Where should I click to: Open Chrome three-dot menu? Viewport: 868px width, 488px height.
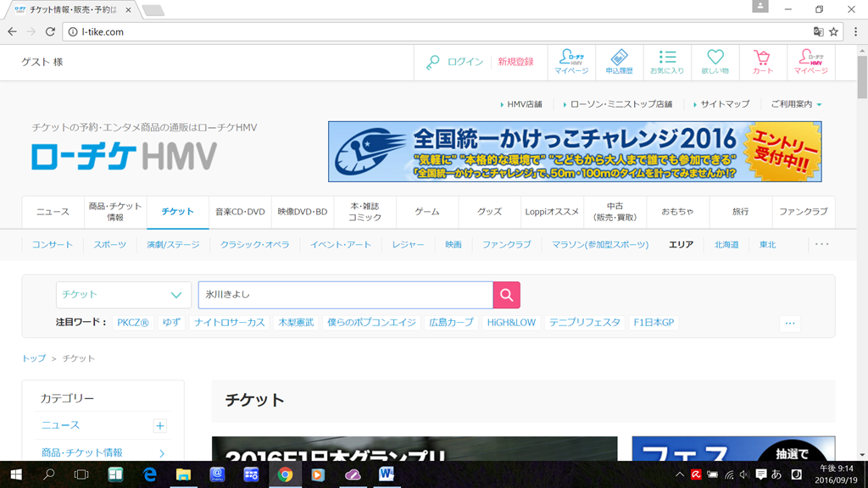pyautogui.click(x=856, y=31)
